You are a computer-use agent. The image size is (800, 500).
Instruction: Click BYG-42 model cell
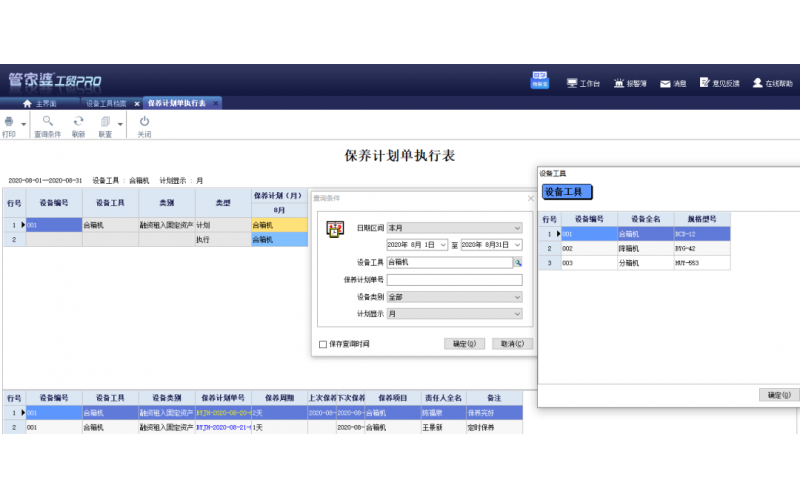click(x=702, y=248)
